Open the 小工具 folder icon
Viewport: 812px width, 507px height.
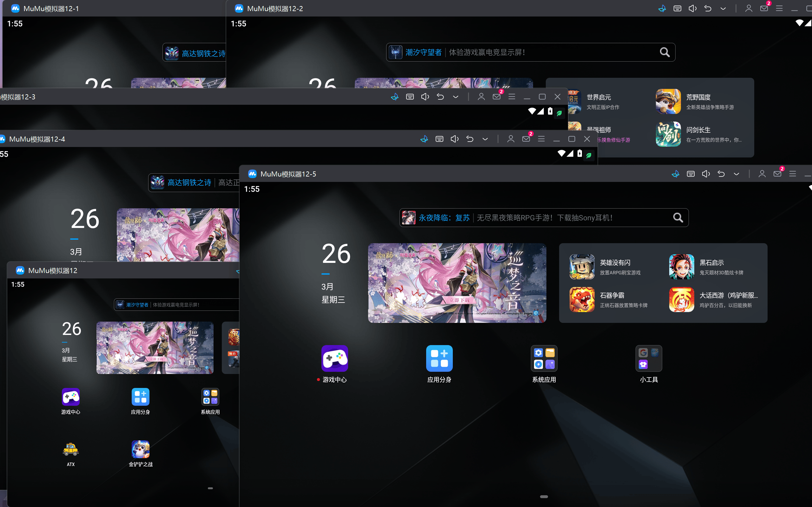649,358
